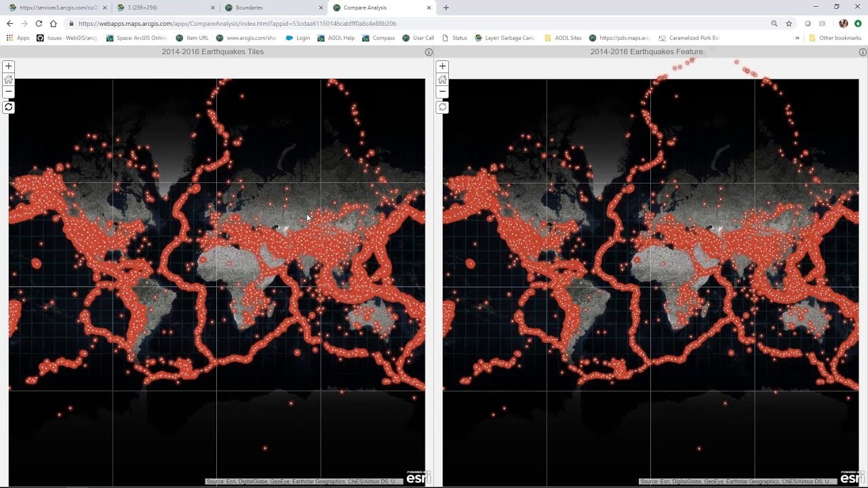Open the www.arcgis.com/sha bookmark
Screen dimensions: 868x488
(246, 38)
